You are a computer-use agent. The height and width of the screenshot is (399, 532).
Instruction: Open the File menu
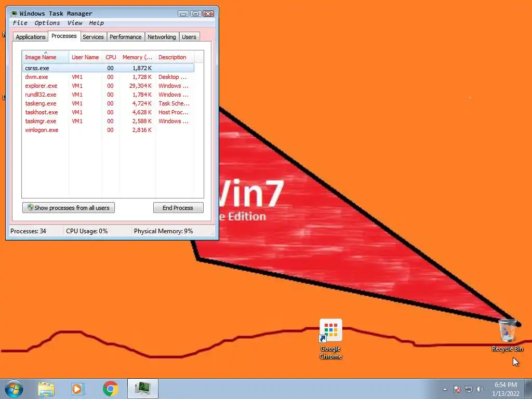pyautogui.click(x=20, y=23)
